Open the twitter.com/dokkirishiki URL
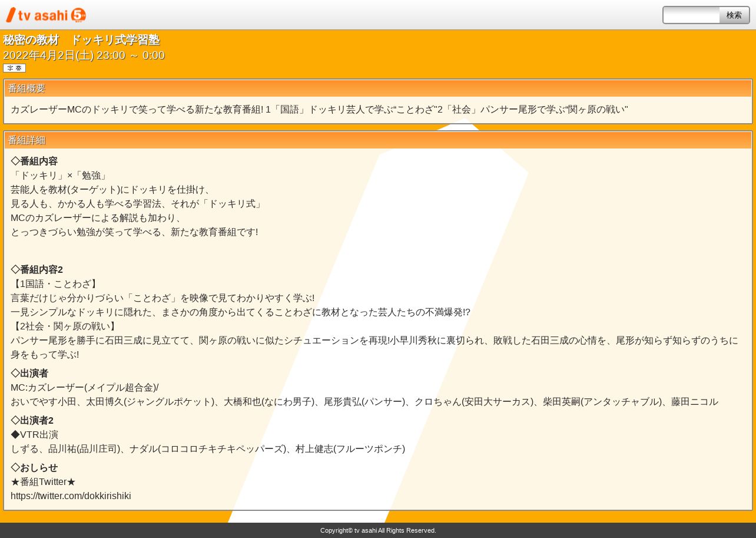756x538 pixels. tap(71, 496)
